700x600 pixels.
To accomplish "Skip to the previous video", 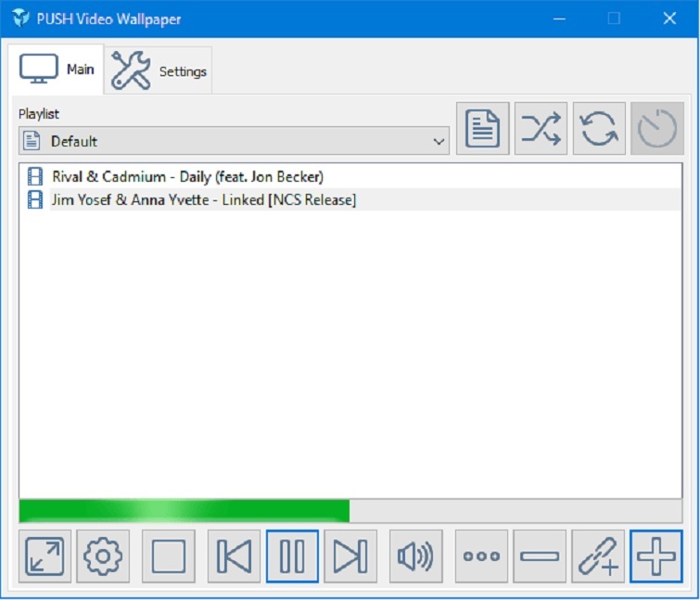I will 234,556.
